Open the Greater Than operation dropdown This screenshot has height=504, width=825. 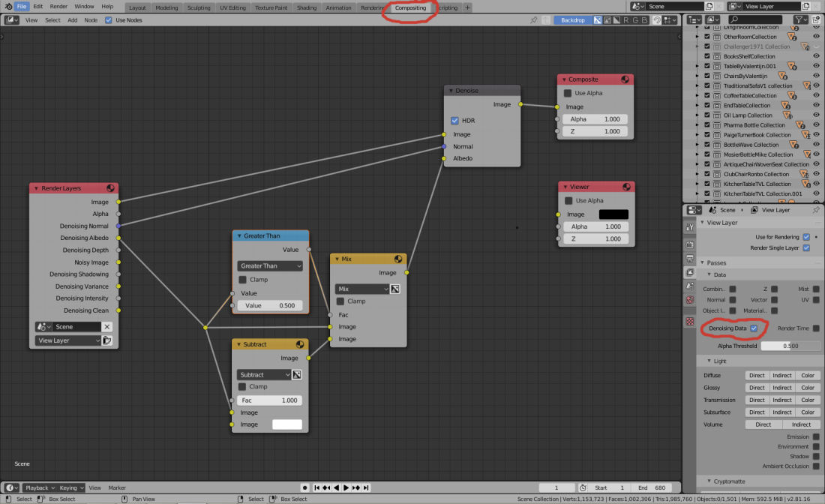[270, 265]
